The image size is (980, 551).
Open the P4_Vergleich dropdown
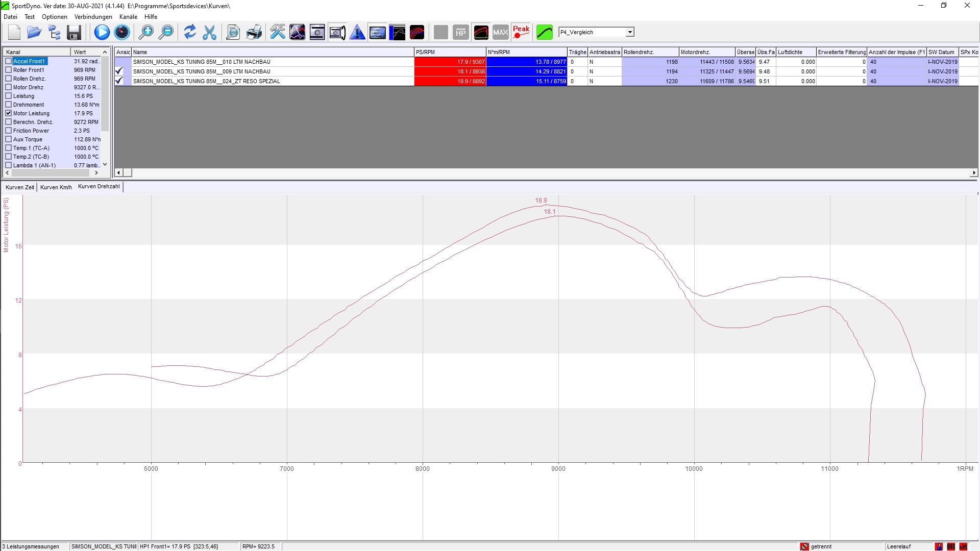click(630, 32)
